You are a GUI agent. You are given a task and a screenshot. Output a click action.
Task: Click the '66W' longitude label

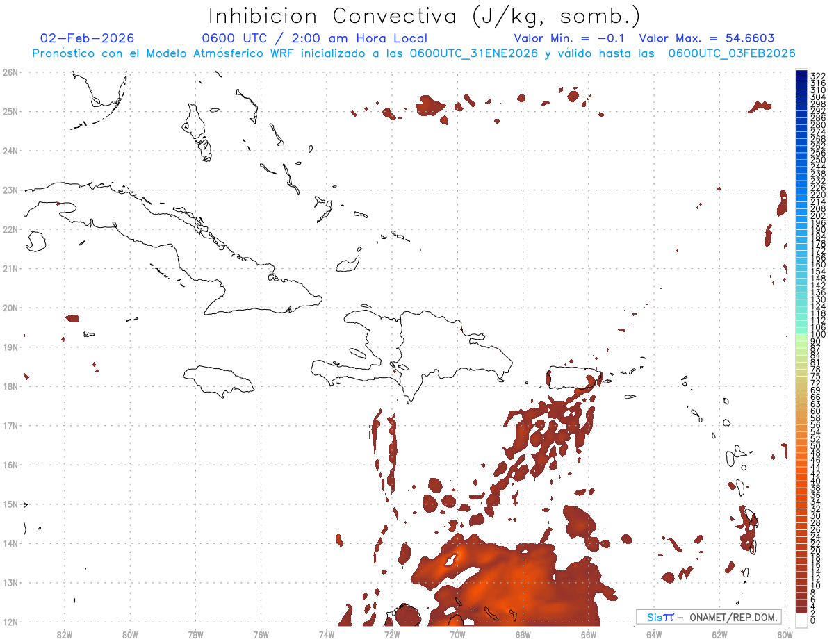(588, 634)
